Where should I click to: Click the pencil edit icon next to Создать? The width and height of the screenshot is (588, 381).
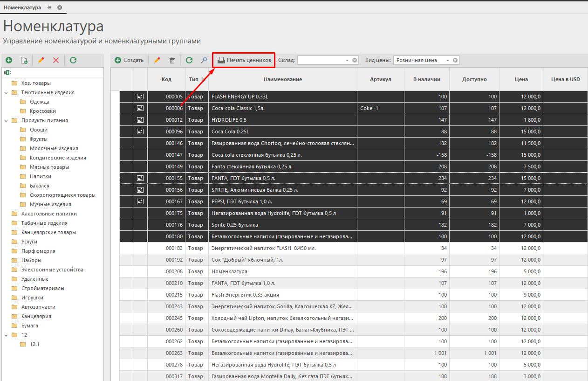(x=157, y=60)
